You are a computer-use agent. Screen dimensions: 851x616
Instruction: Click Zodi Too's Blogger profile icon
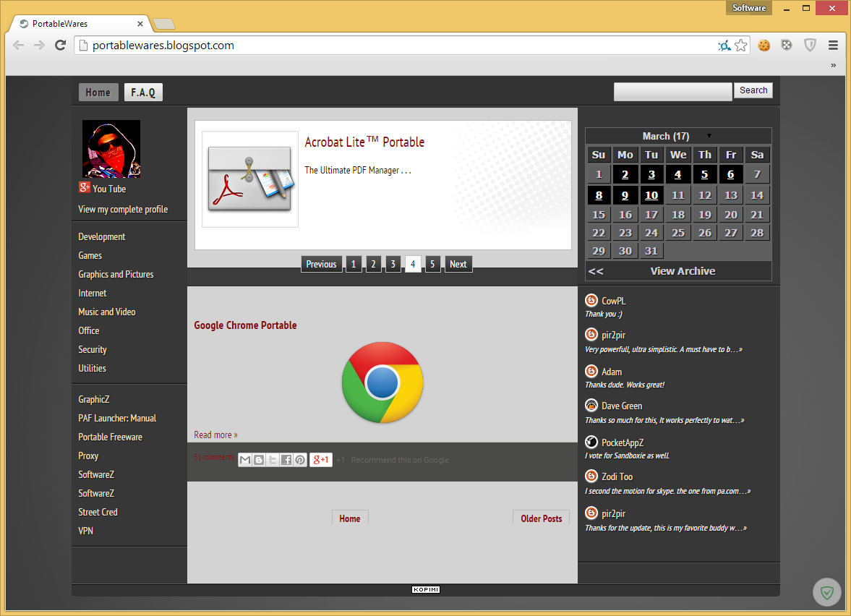coord(591,476)
